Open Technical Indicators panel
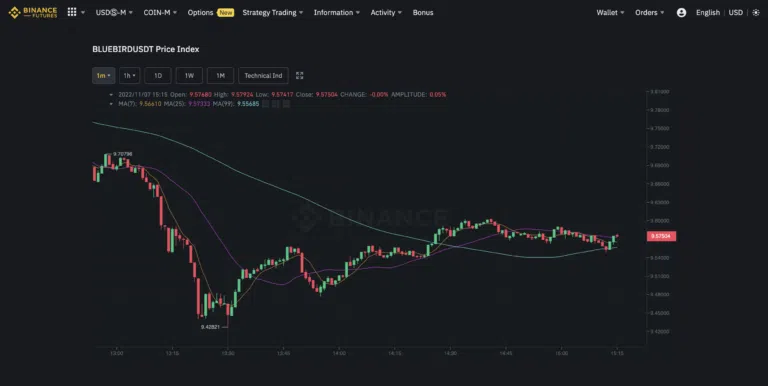This screenshot has width=768, height=386. click(264, 75)
